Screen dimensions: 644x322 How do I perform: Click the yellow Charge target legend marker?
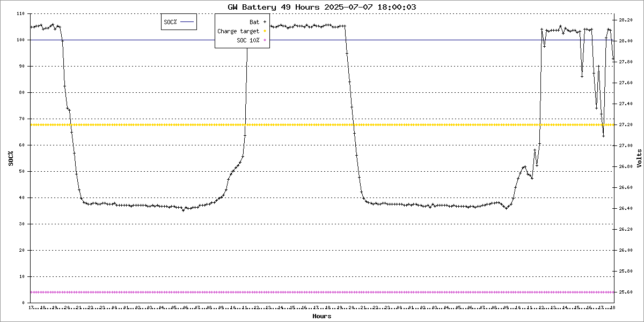265,31
